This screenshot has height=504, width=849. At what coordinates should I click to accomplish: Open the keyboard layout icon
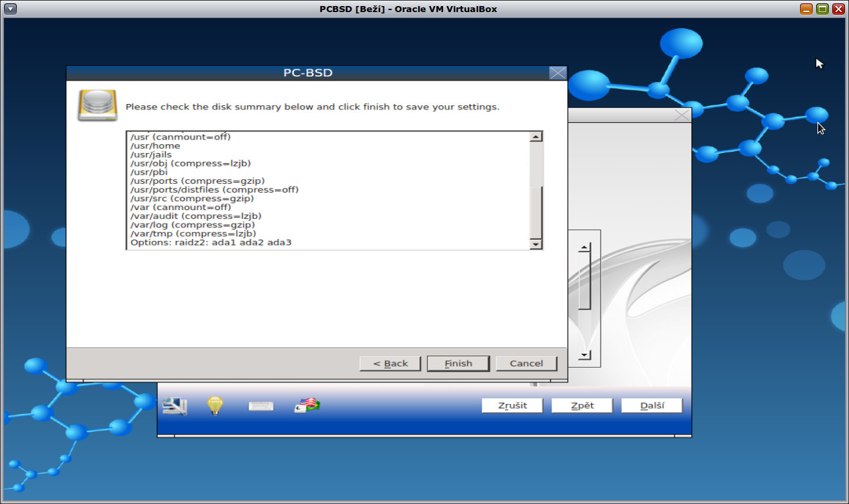261,405
